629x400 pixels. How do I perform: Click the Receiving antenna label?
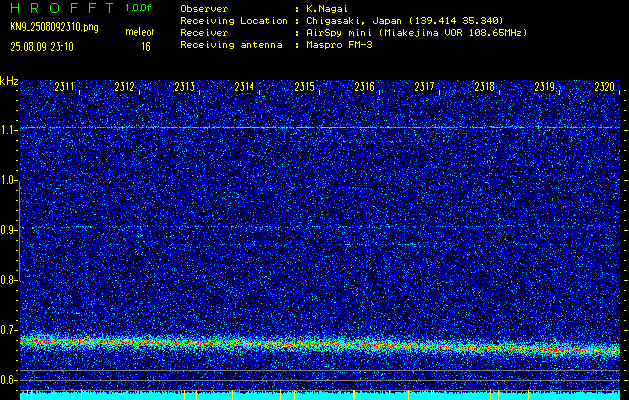231,45
